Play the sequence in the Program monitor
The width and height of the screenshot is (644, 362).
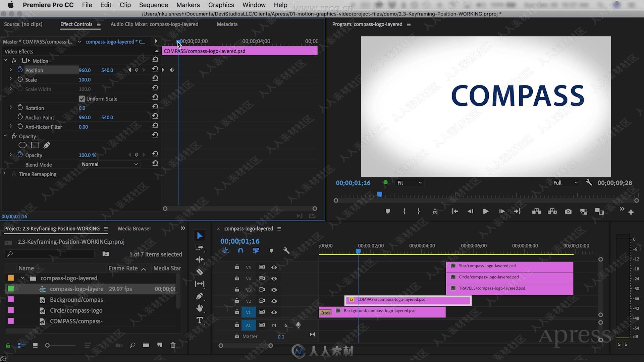pyautogui.click(x=486, y=212)
